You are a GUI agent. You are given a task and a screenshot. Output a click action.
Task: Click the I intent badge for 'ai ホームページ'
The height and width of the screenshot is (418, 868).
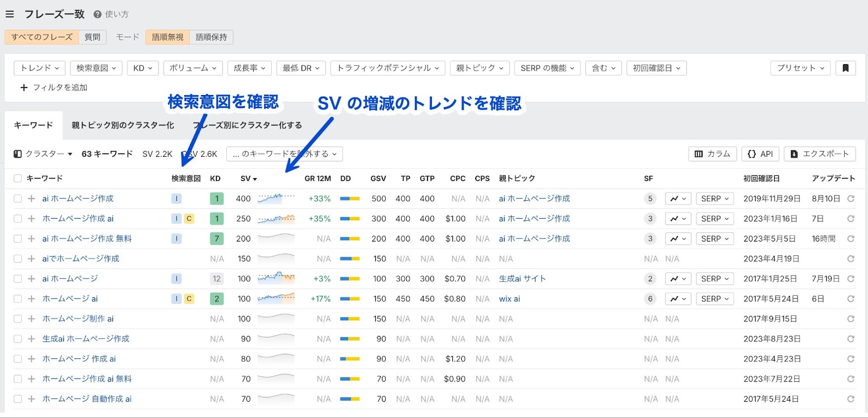(176, 279)
